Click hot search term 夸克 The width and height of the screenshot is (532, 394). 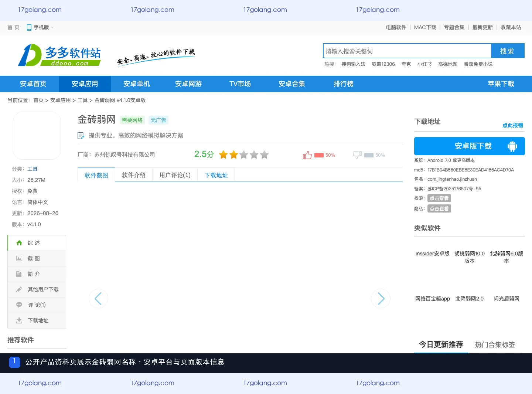[x=406, y=64]
